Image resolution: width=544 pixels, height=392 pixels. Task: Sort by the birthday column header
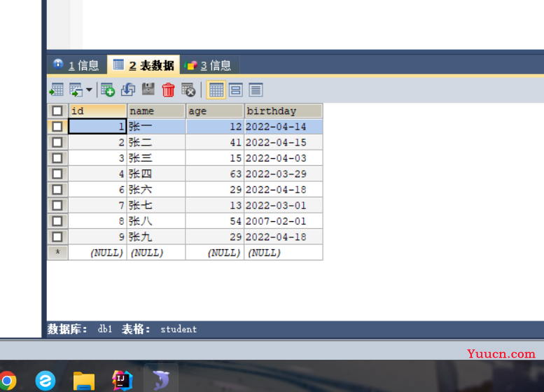click(284, 111)
